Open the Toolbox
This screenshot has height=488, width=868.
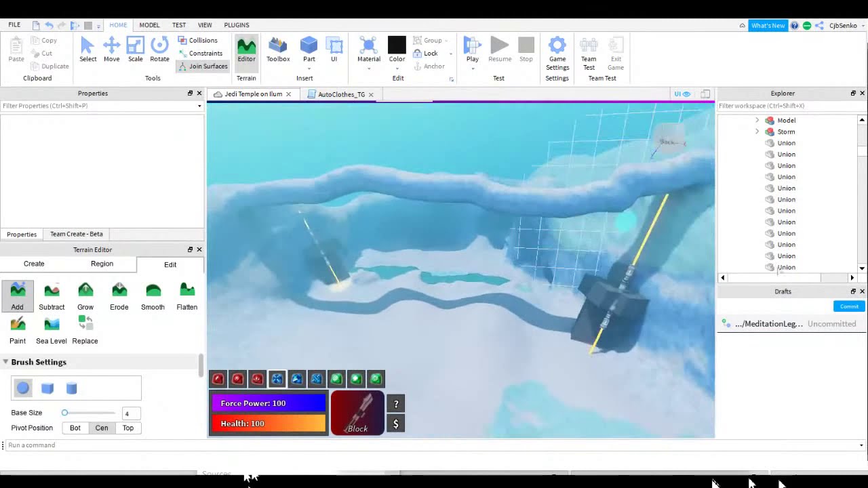(278, 50)
